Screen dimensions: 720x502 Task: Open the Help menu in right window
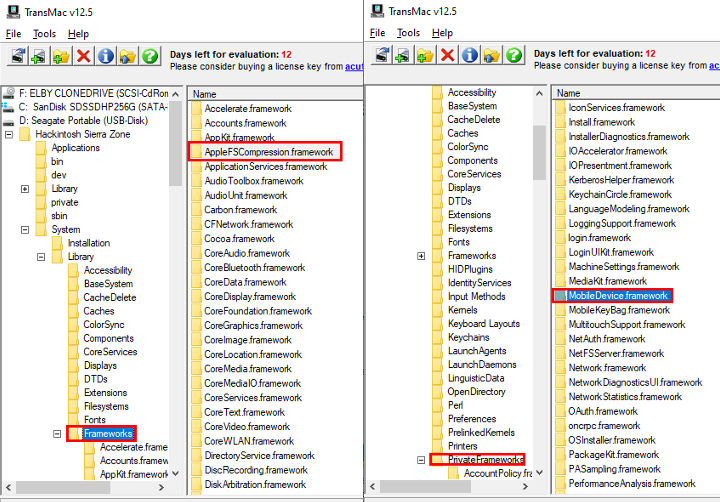(x=442, y=33)
